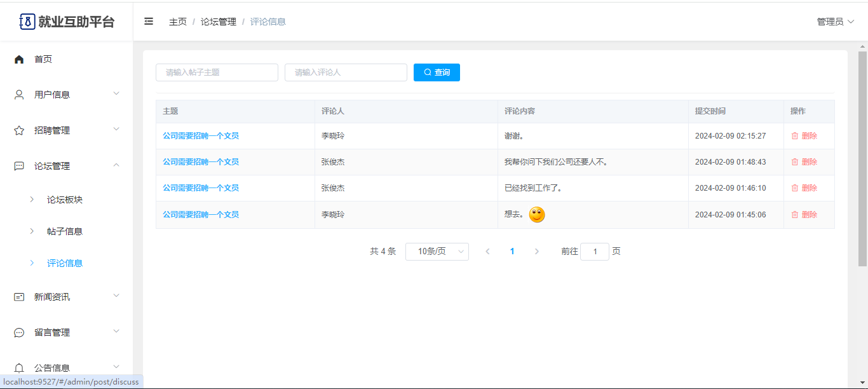Open the first 公司需要招聘一个文员 topic link

coord(201,136)
